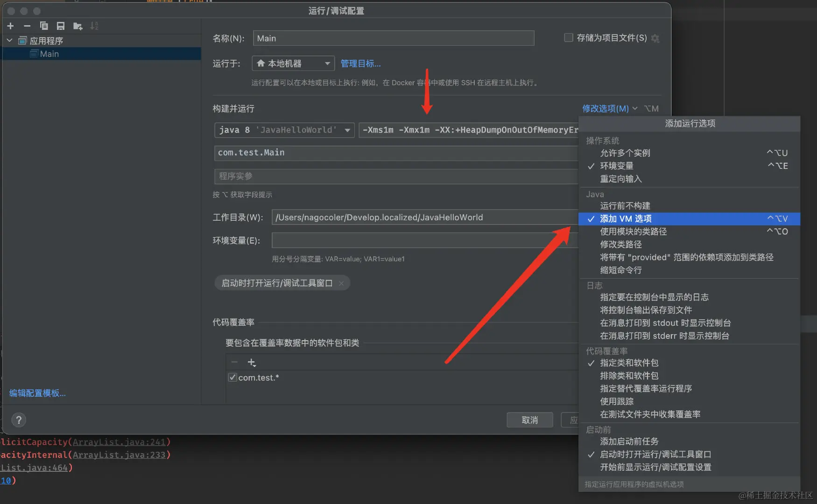Select 使用模块的类路径 menu item
Screen dimensions: 817x504
point(689,231)
